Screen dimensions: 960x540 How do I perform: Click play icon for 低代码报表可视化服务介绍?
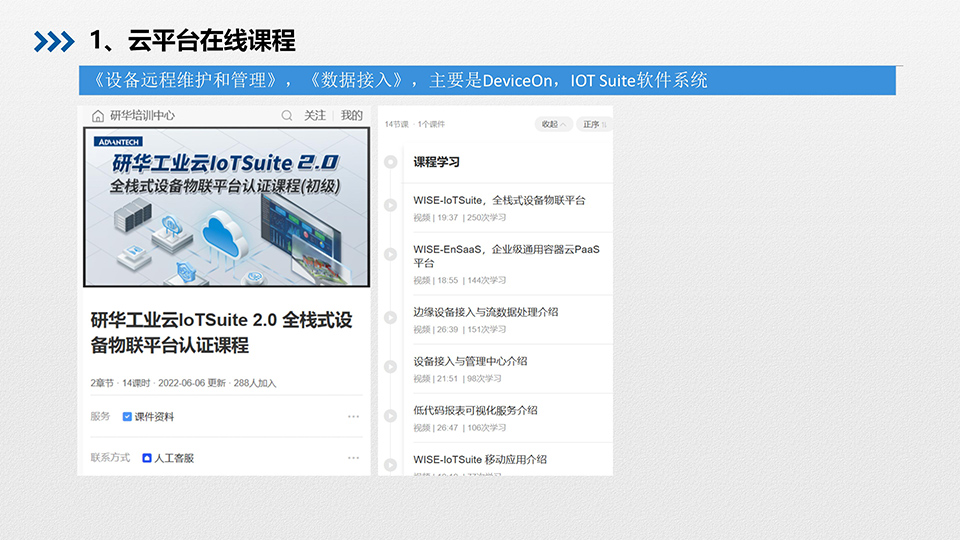point(391,416)
